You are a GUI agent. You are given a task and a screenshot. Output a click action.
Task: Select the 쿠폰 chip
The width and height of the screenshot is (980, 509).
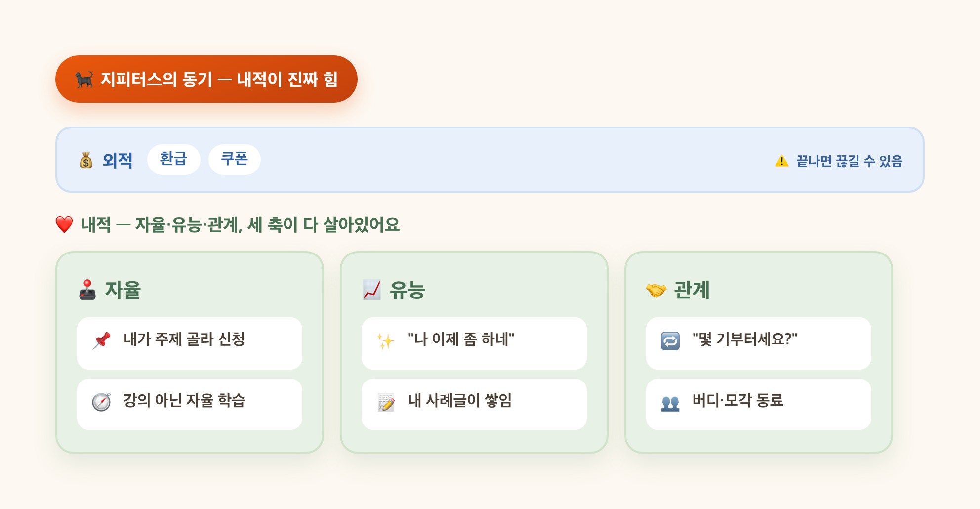234,159
